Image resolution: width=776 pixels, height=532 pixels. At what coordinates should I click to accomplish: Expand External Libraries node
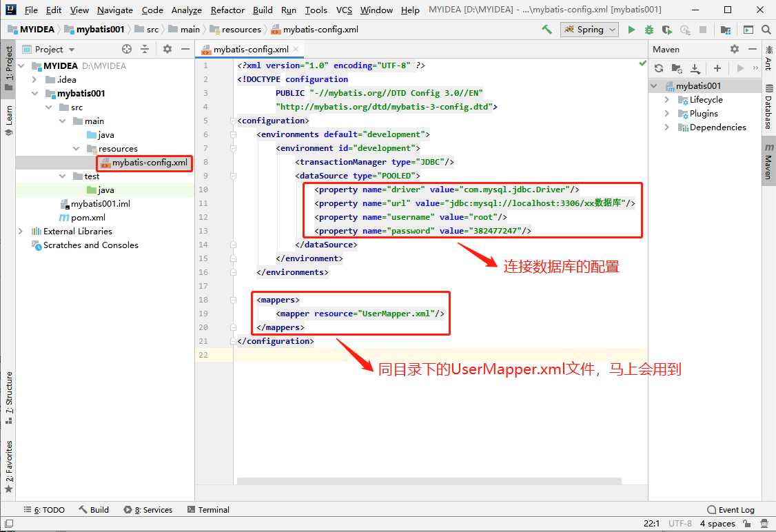(21, 231)
